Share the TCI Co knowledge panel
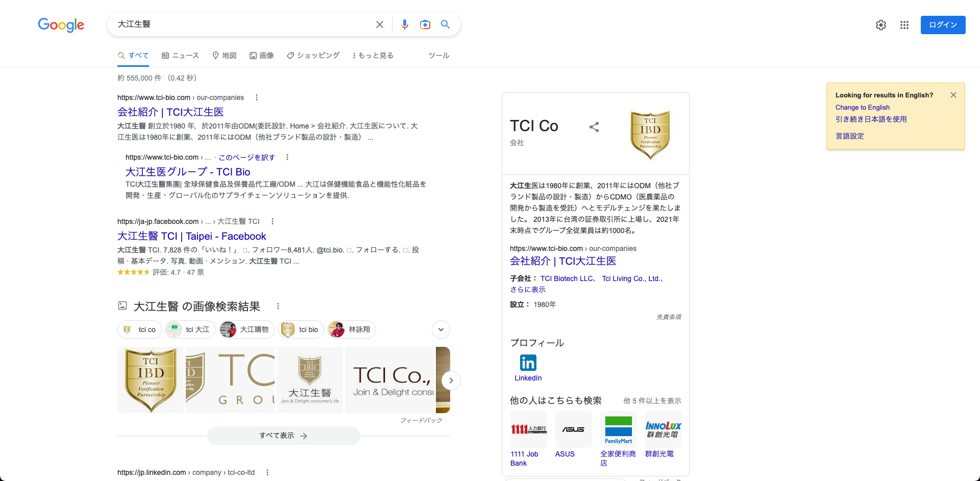The width and height of the screenshot is (980, 481). [594, 127]
